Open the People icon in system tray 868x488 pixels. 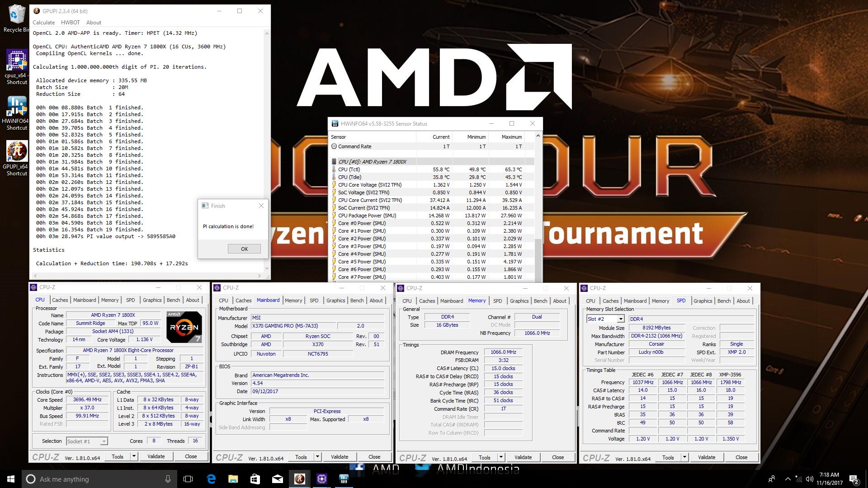(772, 479)
